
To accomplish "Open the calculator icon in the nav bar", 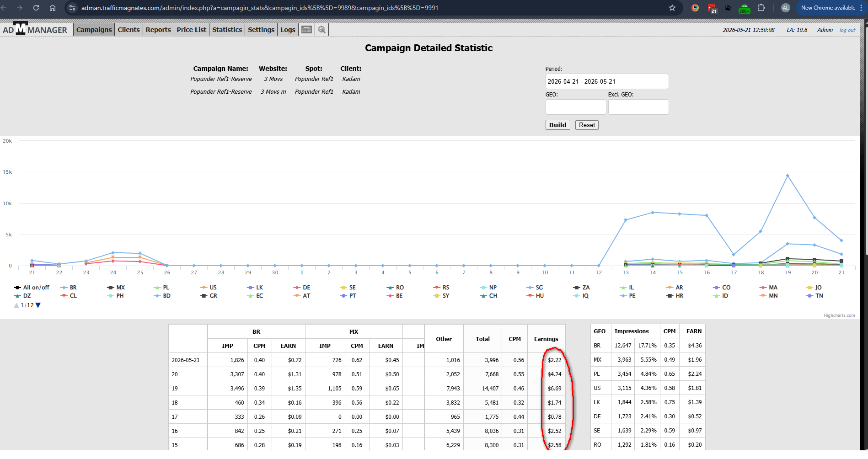I will (306, 30).
